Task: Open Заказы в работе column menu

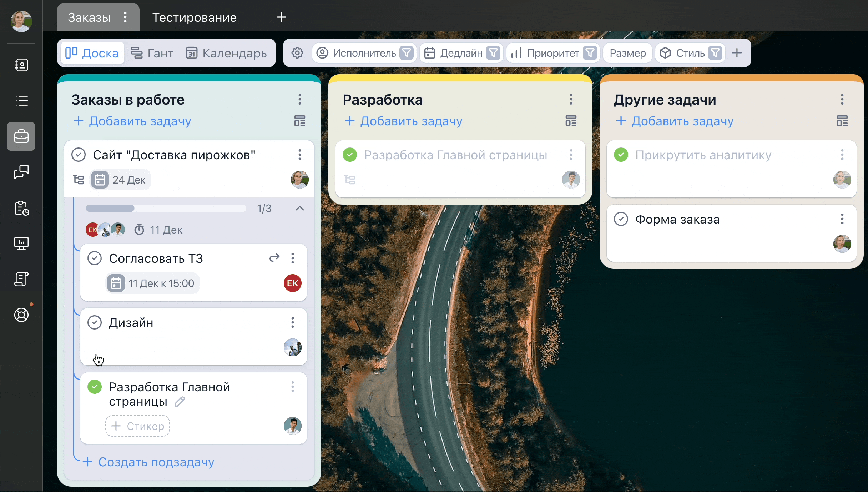Action: click(300, 99)
